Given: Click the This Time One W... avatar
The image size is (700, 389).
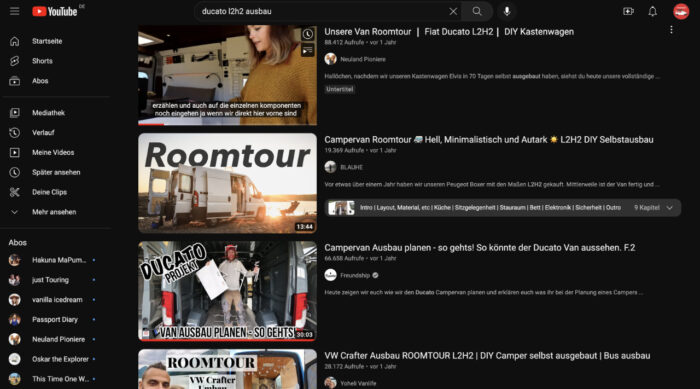Looking at the screenshot, I should pos(14,379).
